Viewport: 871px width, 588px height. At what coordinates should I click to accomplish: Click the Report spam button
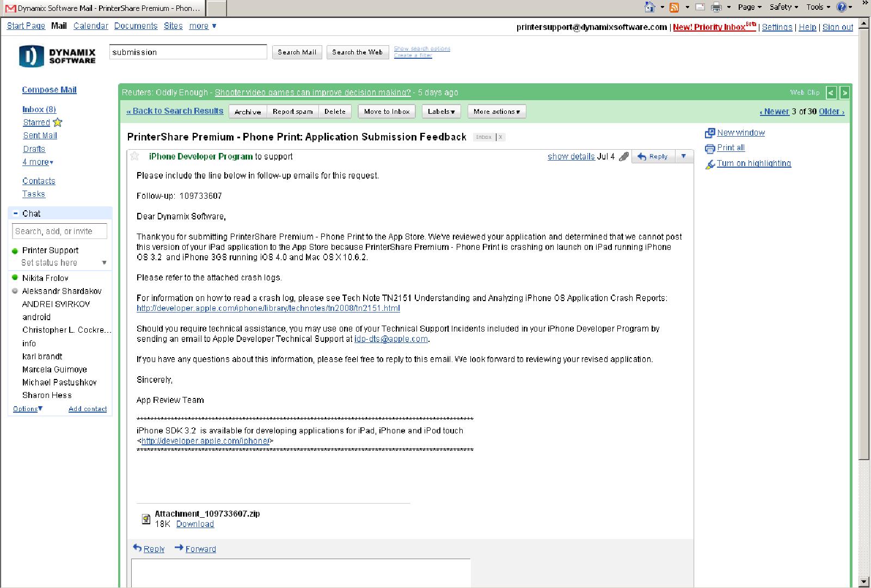[x=293, y=112]
